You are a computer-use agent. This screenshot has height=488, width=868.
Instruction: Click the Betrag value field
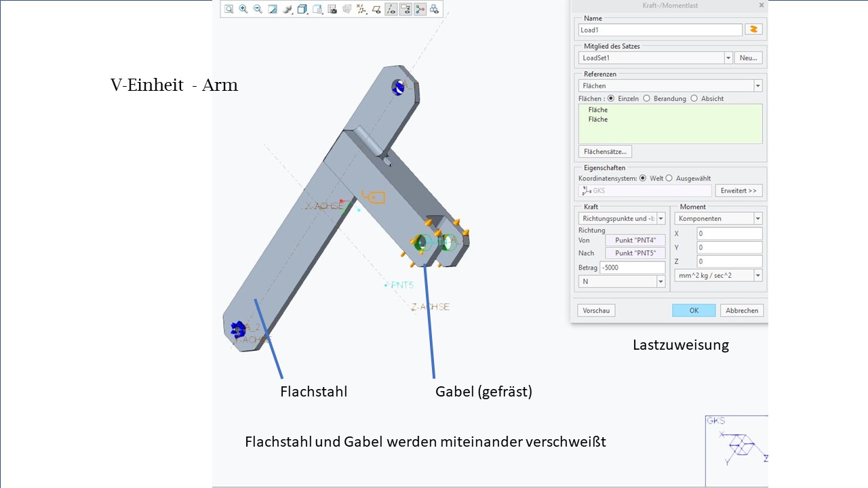pos(632,268)
